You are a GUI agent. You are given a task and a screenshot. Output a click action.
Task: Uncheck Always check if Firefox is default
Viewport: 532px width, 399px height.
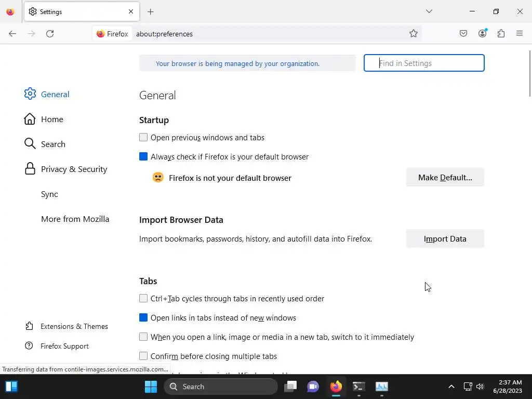143,156
